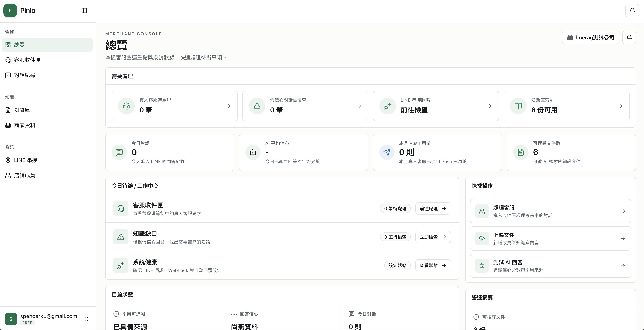The height and width of the screenshot is (330, 644).
Task: Open notifications bell in top header bar
Action: click(x=632, y=10)
